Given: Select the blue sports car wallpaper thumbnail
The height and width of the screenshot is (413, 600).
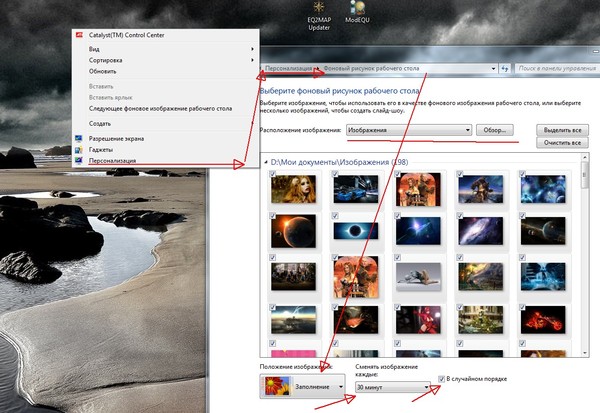Looking at the screenshot, I should click(x=356, y=189).
